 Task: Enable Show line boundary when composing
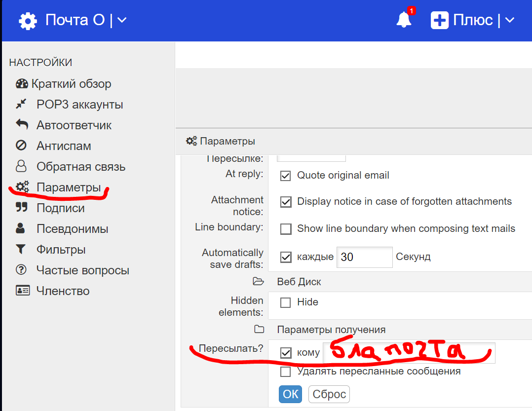pos(285,229)
